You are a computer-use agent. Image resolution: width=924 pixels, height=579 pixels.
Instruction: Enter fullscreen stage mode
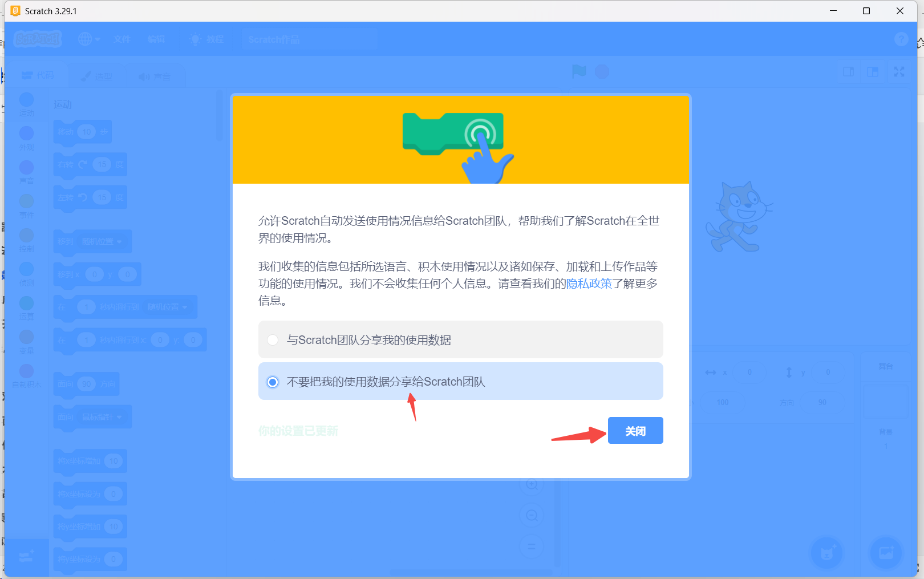(899, 71)
